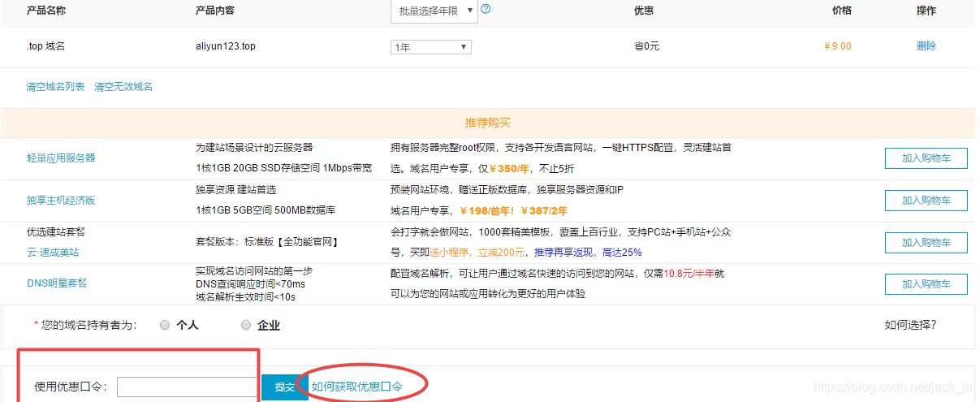Delete the .top domain item via 删除
980x402 pixels.
926,46
